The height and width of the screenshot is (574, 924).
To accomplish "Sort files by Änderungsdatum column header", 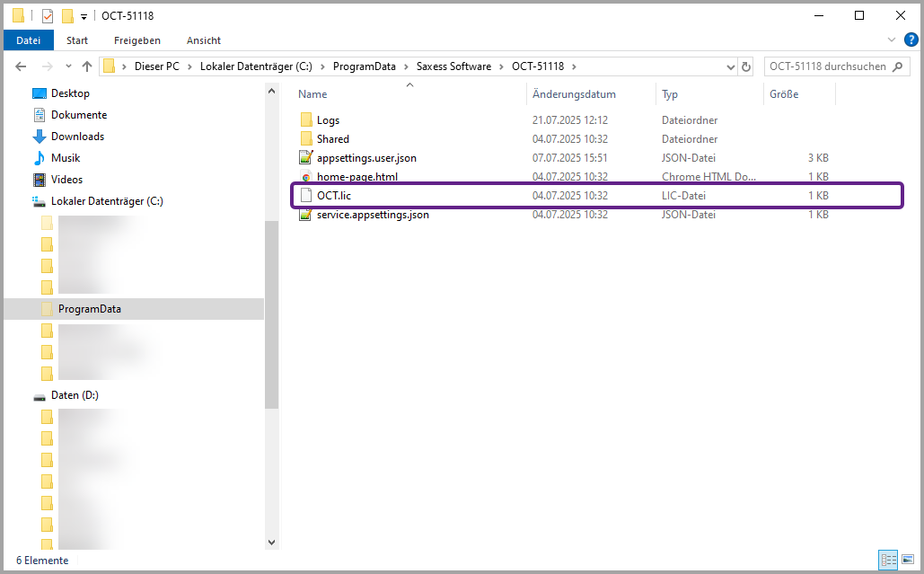I will pos(574,94).
